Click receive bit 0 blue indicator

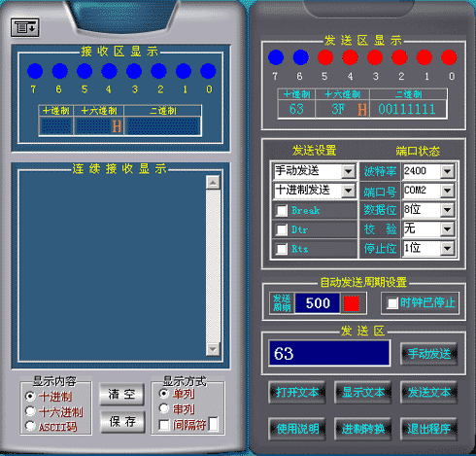[208, 71]
